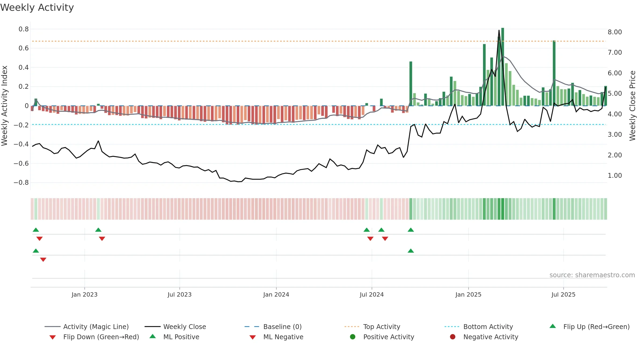Toggle the Flip Up (Red→Green) legend entry
This screenshot has height=362, width=644.
pos(590,327)
